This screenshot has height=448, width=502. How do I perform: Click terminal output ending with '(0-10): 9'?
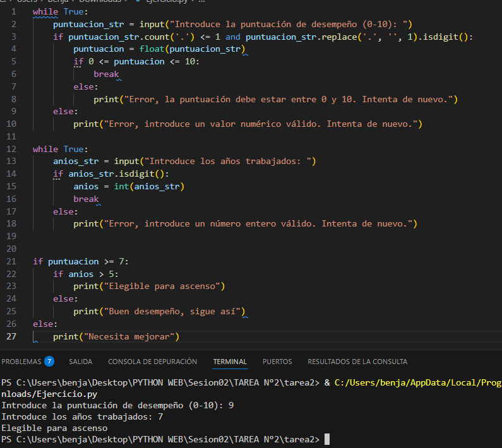(x=117, y=406)
